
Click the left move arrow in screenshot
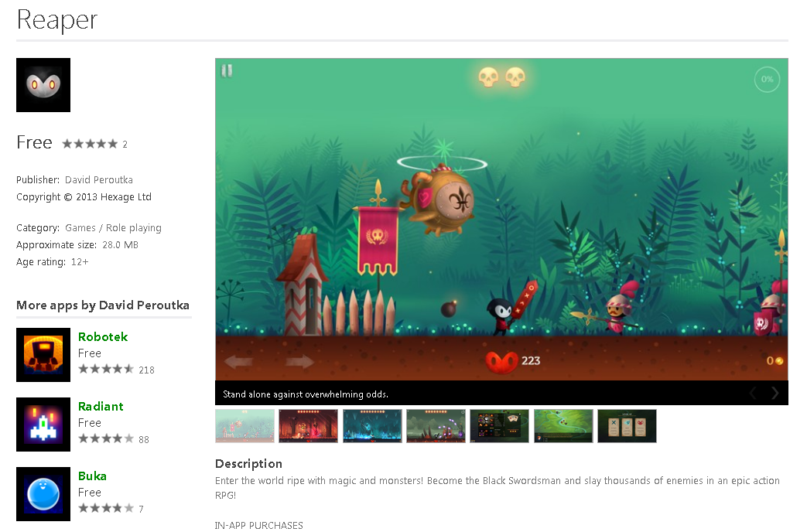click(239, 362)
